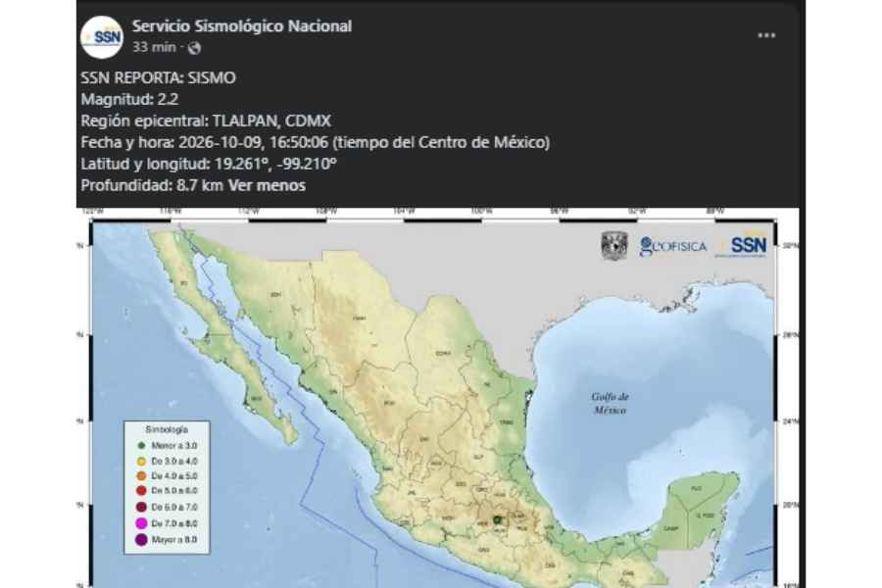Click the green epicenter marker on map
The width and height of the screenshot is (882, 588).
click(x=497, y=520)
